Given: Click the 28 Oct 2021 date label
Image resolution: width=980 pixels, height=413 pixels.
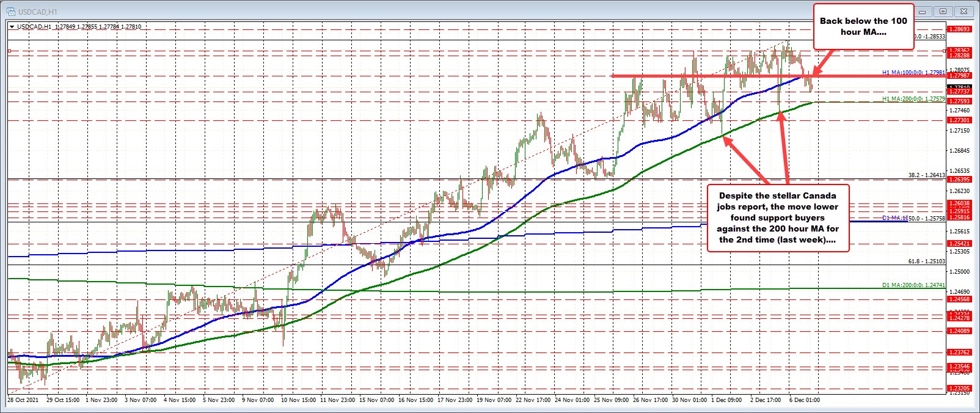Looking at the screenshot, I should click(23, 400).
